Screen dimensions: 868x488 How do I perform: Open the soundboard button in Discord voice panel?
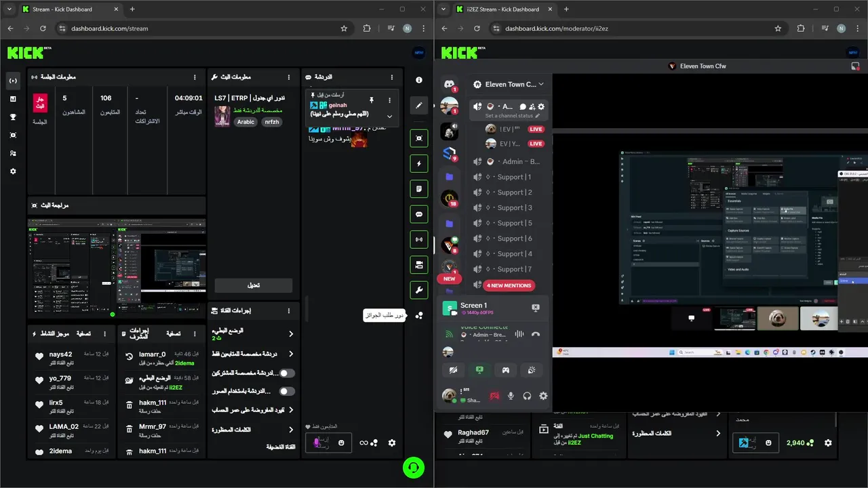(x=532, y=370)
